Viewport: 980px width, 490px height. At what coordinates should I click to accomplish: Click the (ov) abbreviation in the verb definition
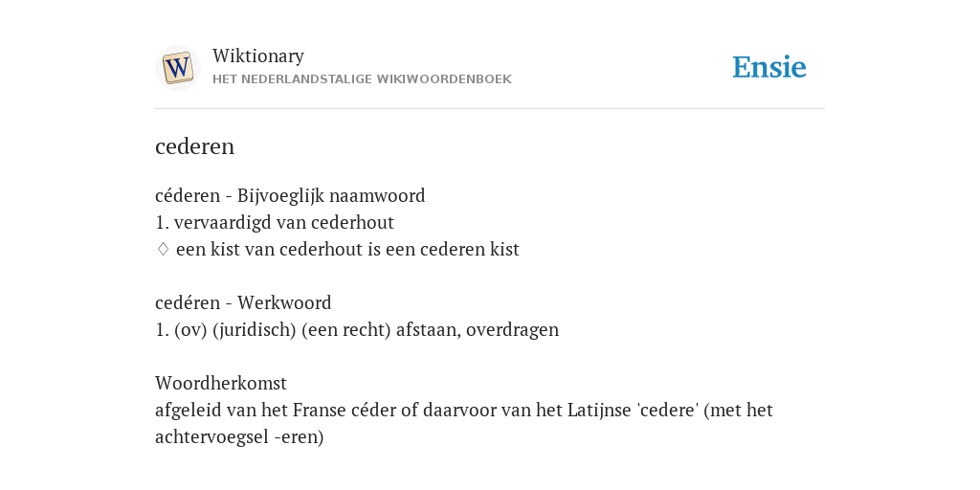coord(190,330)
